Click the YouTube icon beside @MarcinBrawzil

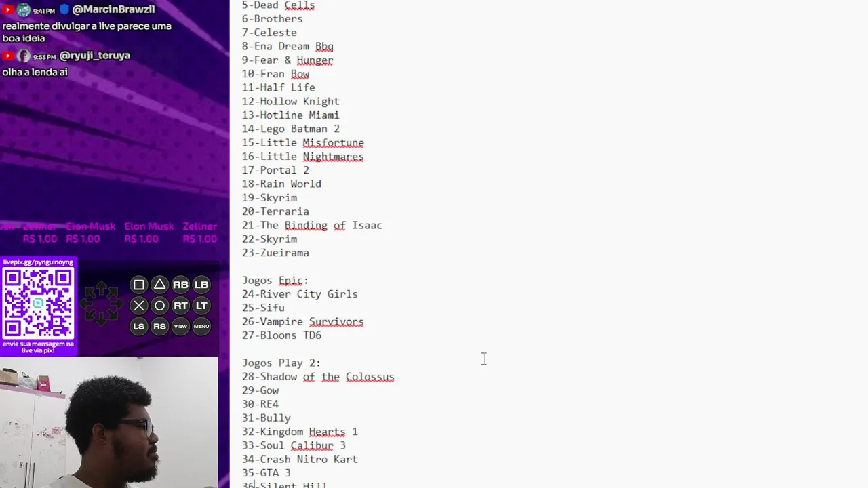tap(7, 10)
